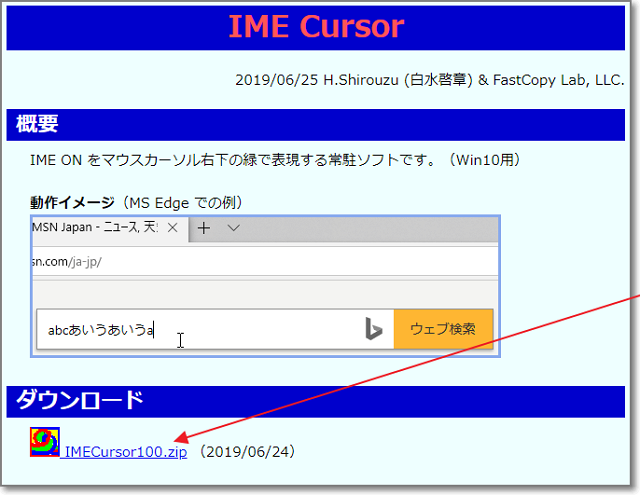Viewport: 640px width, 495px height.
Task: Click the I-beam cursor in demo image
Action: click(x=180, y=340)
